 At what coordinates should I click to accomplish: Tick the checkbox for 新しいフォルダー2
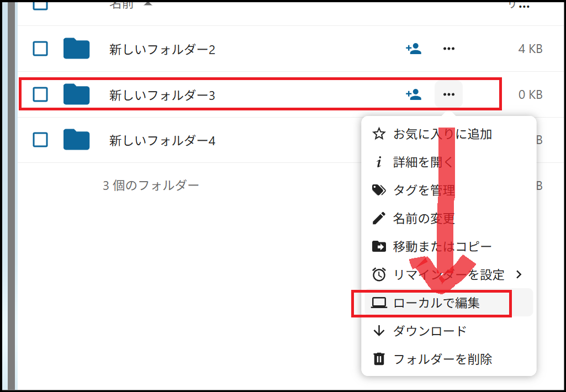[x=40, y=49]
